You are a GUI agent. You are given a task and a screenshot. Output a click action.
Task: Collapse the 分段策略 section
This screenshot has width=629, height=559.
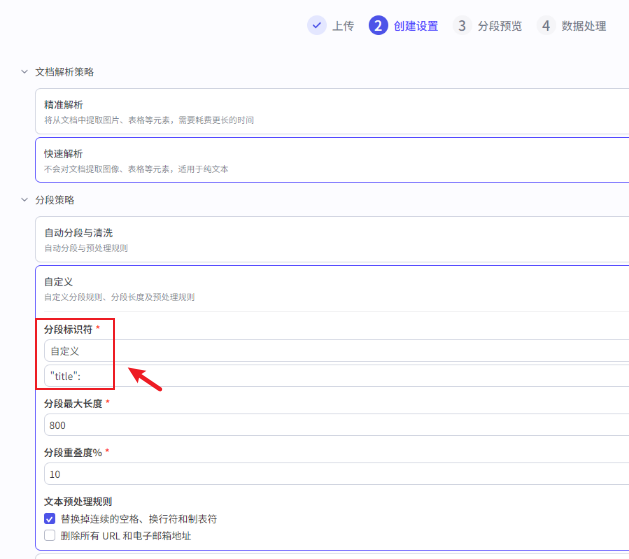pyautogui.click(x=24, y=200)
